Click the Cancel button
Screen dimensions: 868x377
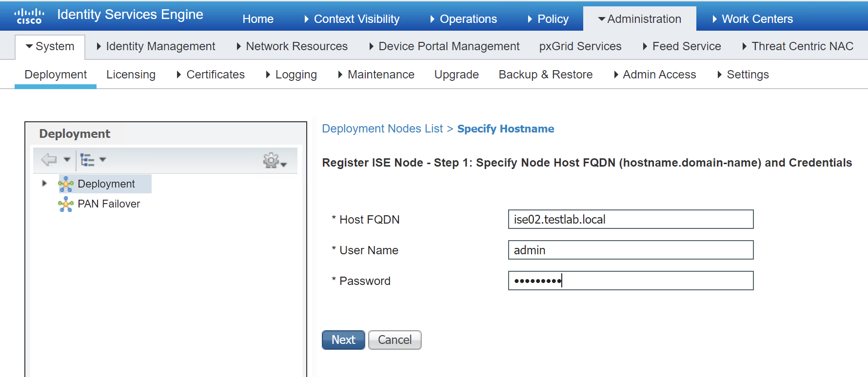[395, 339]
